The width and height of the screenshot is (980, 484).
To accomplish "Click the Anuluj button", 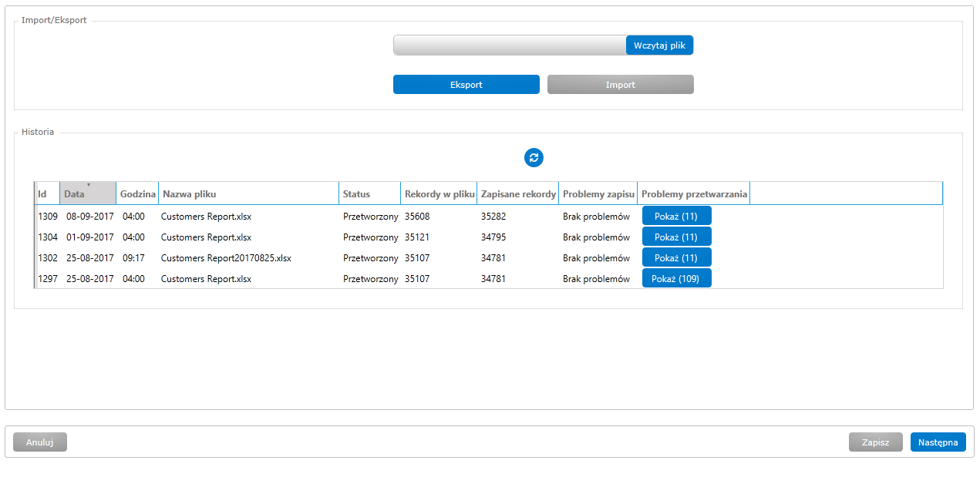I will (x=40, y=442).
